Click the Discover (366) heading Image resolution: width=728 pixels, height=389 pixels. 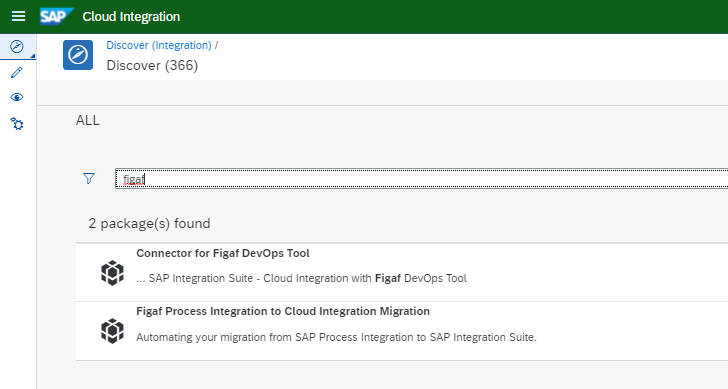(x=152, y=65)
